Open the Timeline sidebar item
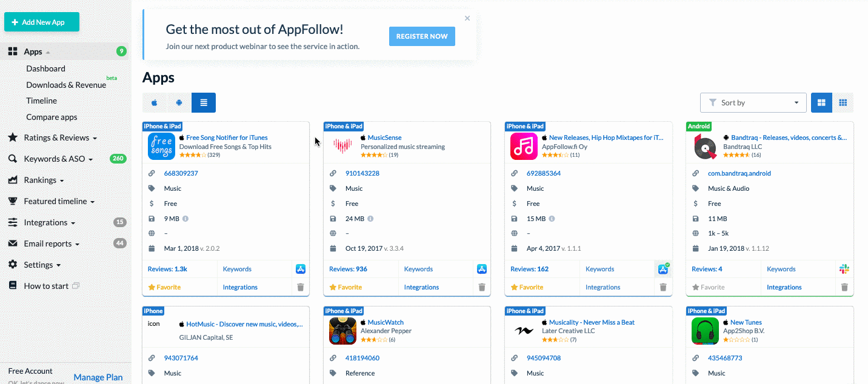The image size is (868, 384). point(41,101)
